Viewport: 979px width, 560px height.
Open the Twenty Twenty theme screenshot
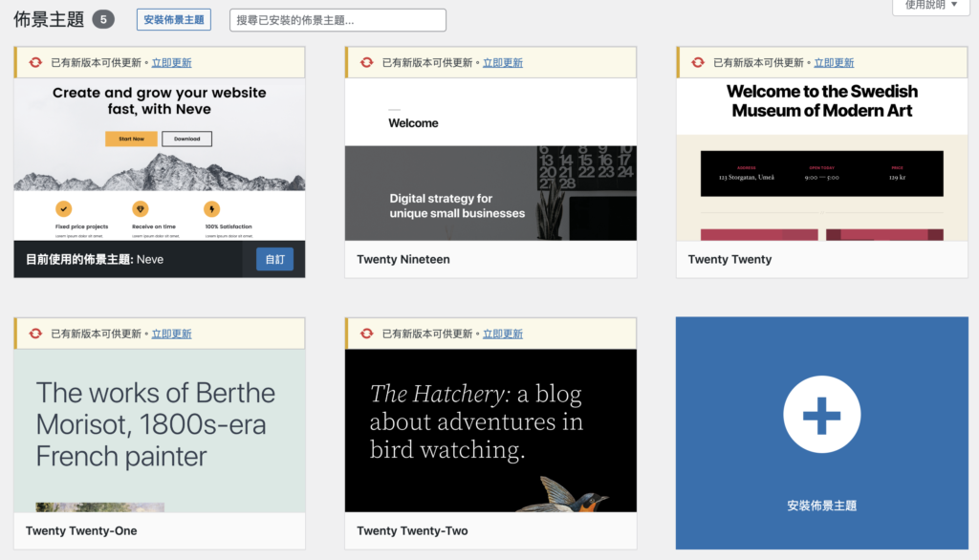pos(822,160)
